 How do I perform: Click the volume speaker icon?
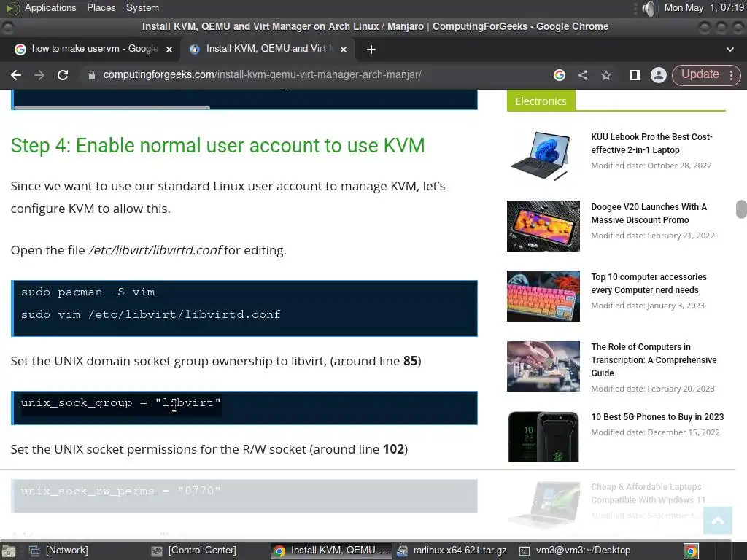[x=649, y=8]
